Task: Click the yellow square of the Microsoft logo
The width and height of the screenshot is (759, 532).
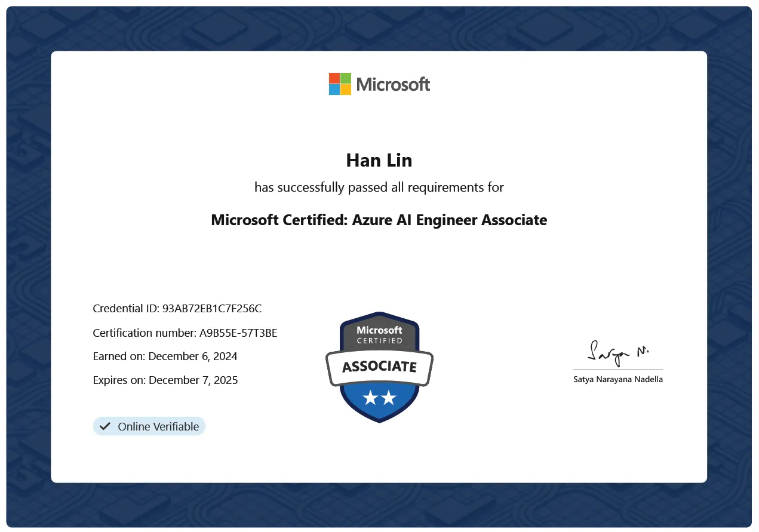Action: 346,90
